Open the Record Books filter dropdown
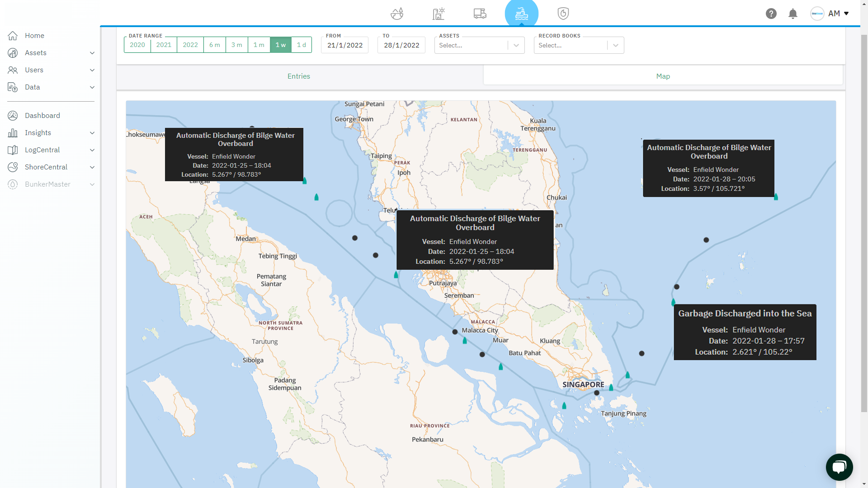The width and height of the screenshot is (868, 488). click(x=579, y=45)
